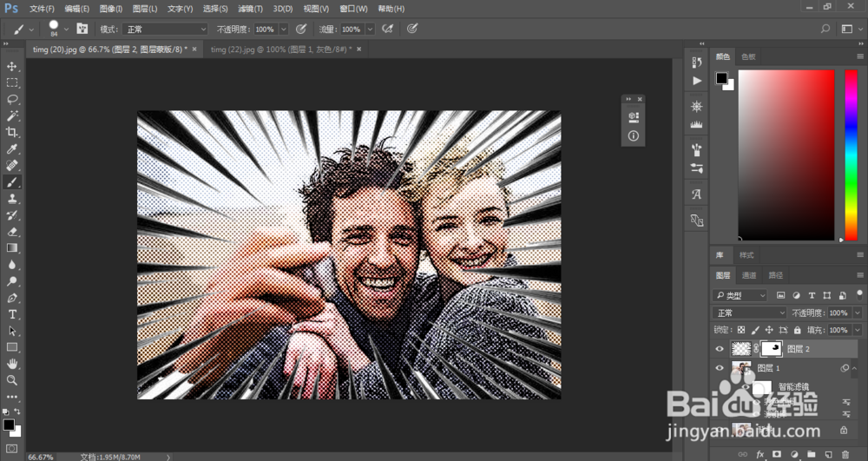Open the brush preset picker arrow

click(67, 30)
